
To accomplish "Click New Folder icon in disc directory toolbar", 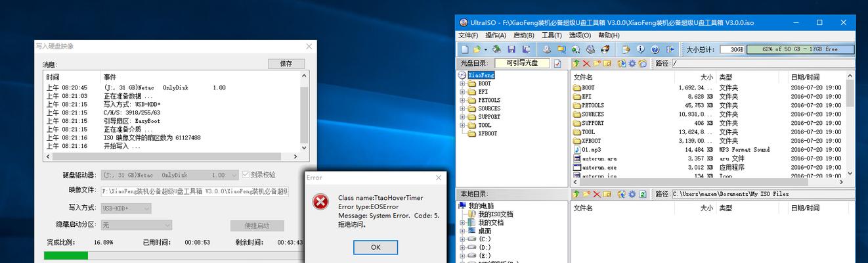I will [597, 63].
